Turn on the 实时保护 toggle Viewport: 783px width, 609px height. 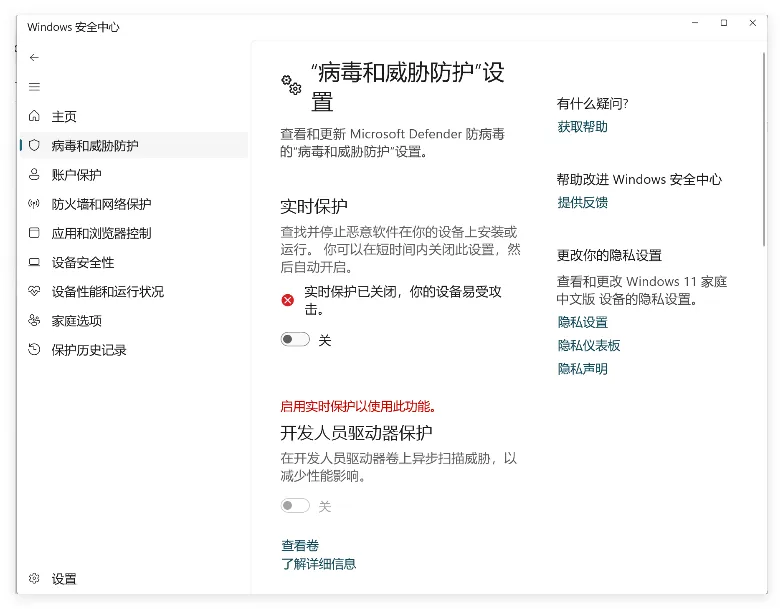pos(295,340)
